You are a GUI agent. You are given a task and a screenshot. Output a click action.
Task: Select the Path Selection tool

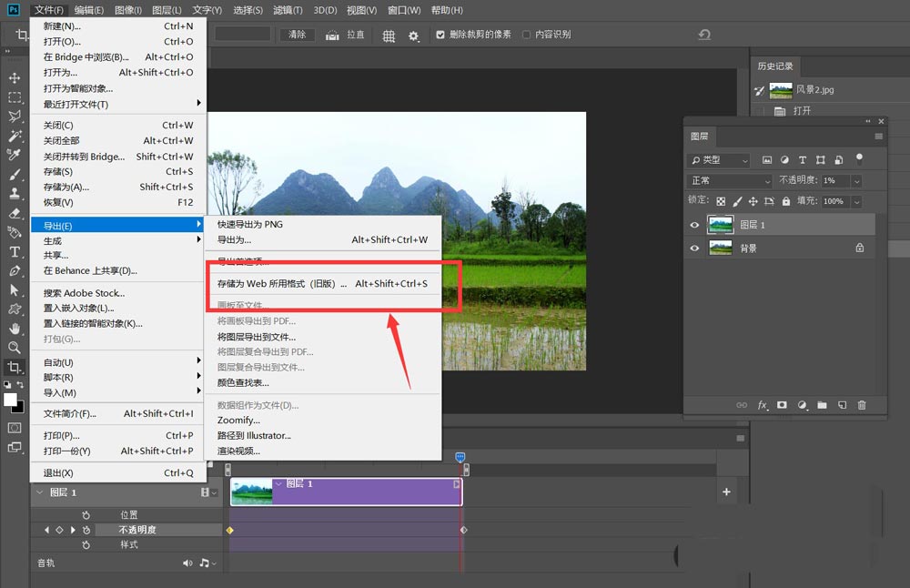tap(15, 290)
